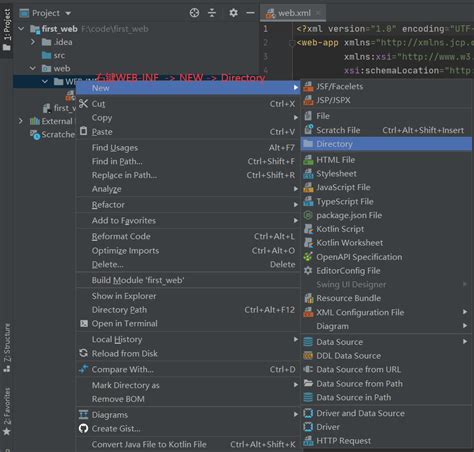Click the collapse all icon in Project toolbar
Viewport: 474px width, 452px height.
[x=212, y=13]
